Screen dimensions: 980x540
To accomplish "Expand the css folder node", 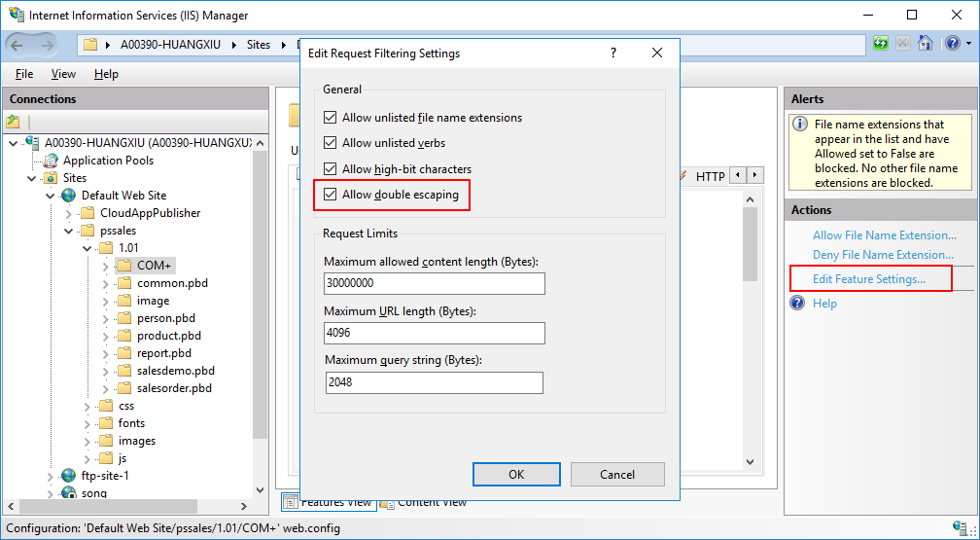I will coord(88,406).
